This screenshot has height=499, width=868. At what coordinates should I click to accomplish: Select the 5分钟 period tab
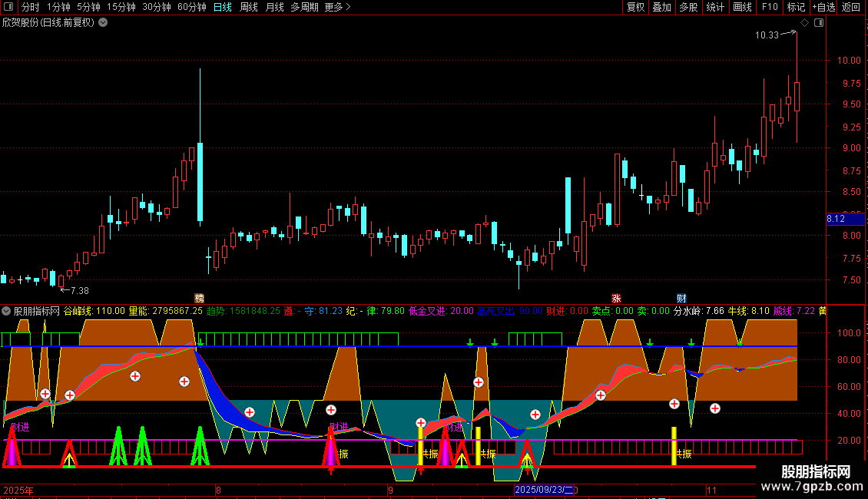tap(88, 7)
